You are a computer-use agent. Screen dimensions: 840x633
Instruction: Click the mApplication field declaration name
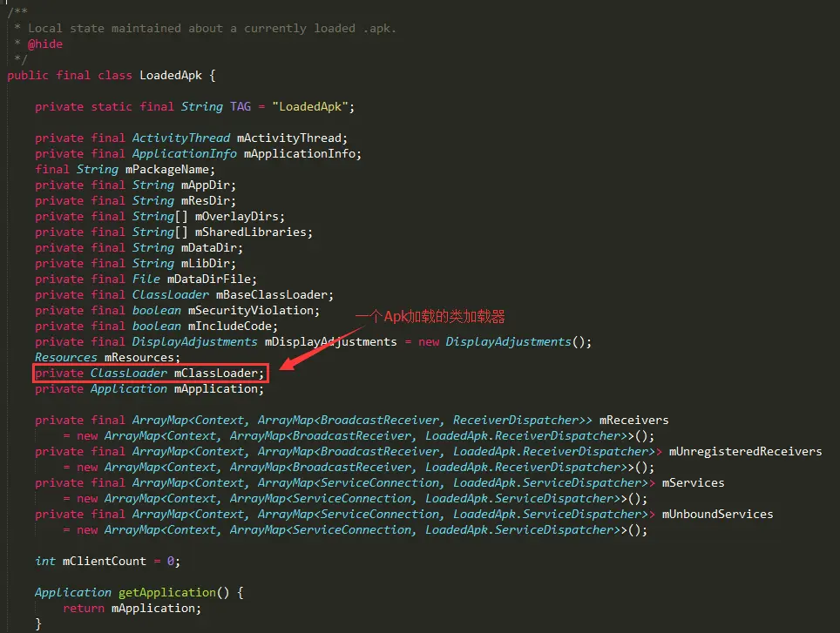[x=216, y=388]
